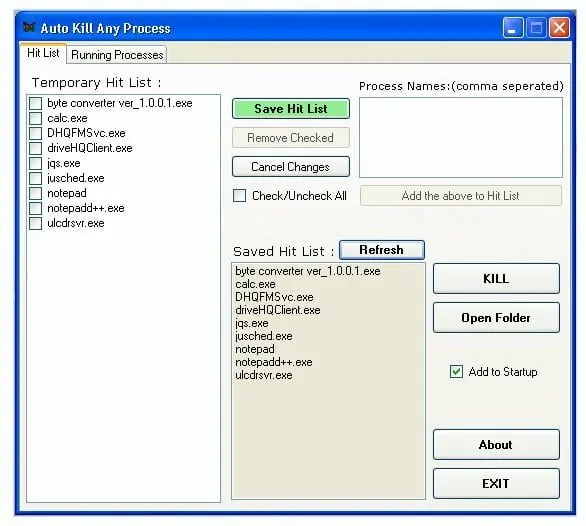
Task: Check the jusched.exe entry box
Action: 36,178
